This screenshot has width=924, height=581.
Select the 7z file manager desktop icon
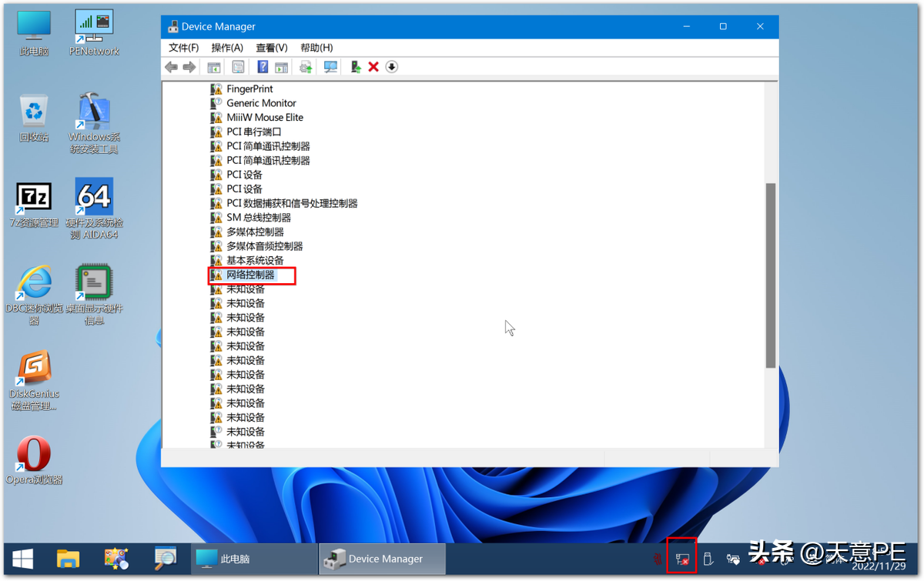[34, 204]
